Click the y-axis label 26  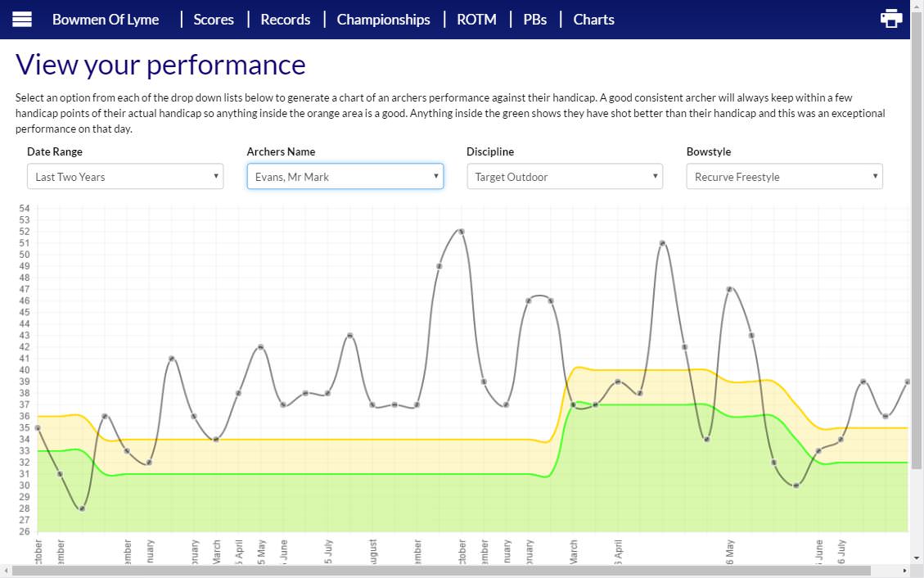(x=25, y=531)
